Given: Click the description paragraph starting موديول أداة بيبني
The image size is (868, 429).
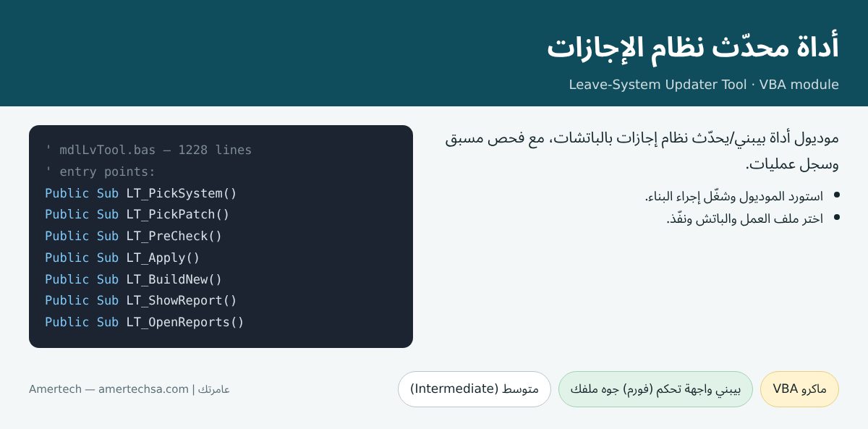Looking at the screenshot, I should coord(642,151).
